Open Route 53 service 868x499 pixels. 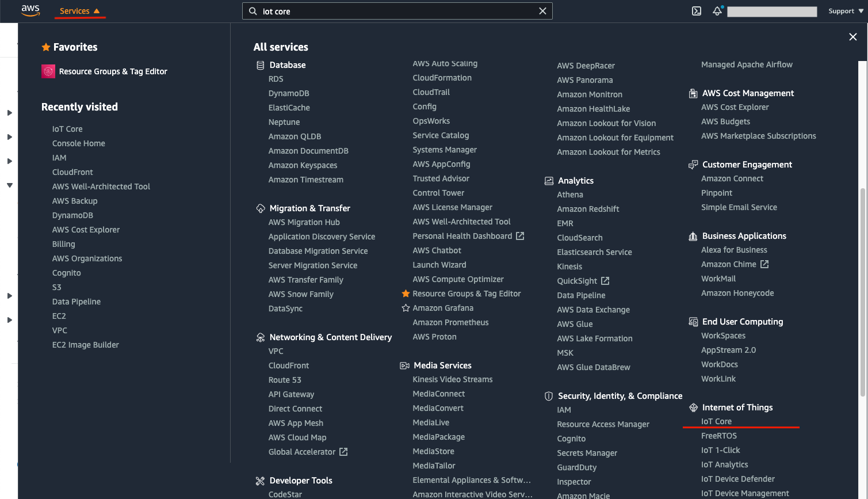[x=285, y=380]
